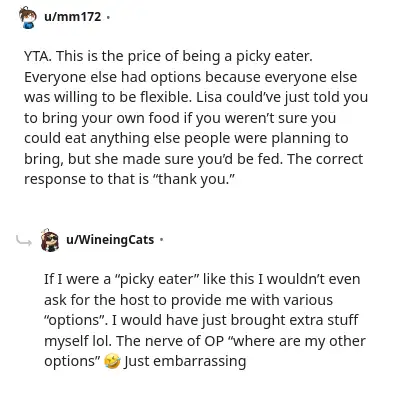Click the separator dot after u/WineingCats
Screen dimensions: 400x397
[161, 239]
